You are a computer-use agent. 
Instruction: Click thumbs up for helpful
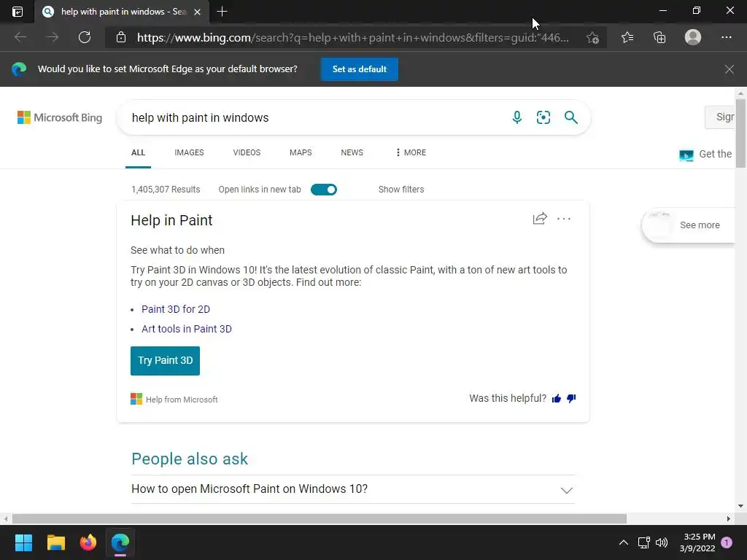(x=557, y=399)
